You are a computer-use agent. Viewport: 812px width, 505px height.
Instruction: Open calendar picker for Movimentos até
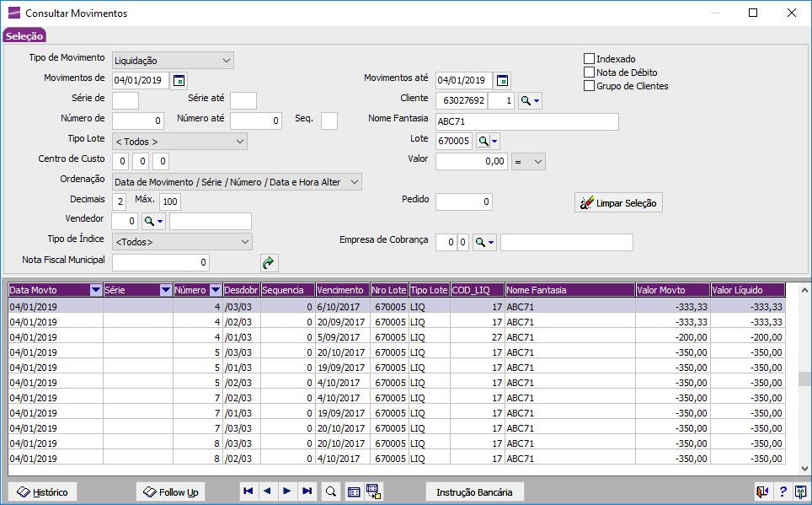click(502, 81)
